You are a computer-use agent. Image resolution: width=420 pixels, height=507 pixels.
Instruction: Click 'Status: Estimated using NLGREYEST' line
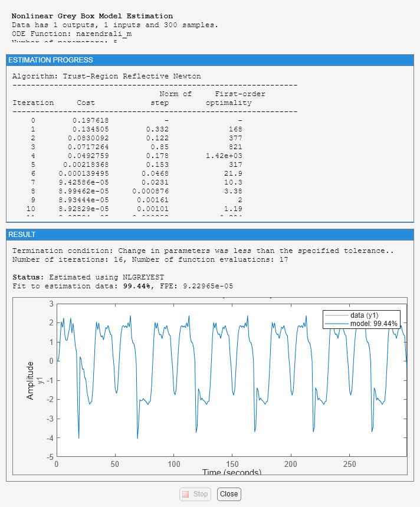[88, 277]
